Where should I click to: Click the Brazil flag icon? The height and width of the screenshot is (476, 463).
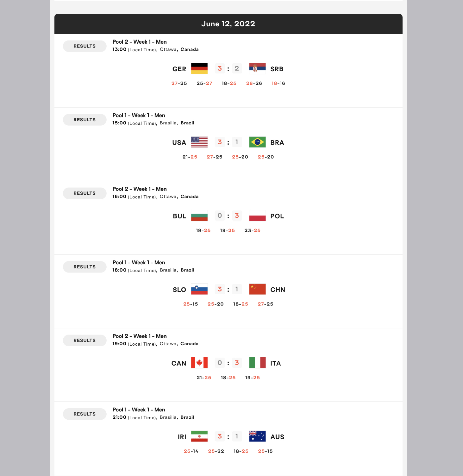click(257, 142)
